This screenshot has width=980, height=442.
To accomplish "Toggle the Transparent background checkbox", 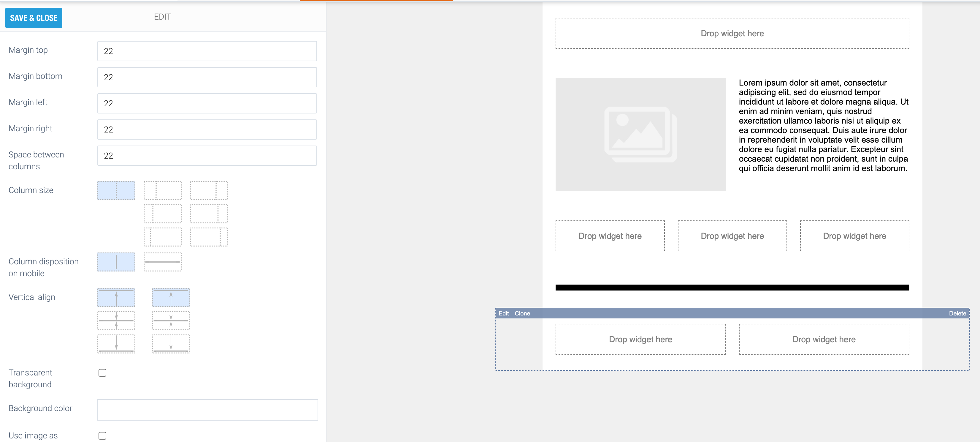I will click(x=102, y=373).
